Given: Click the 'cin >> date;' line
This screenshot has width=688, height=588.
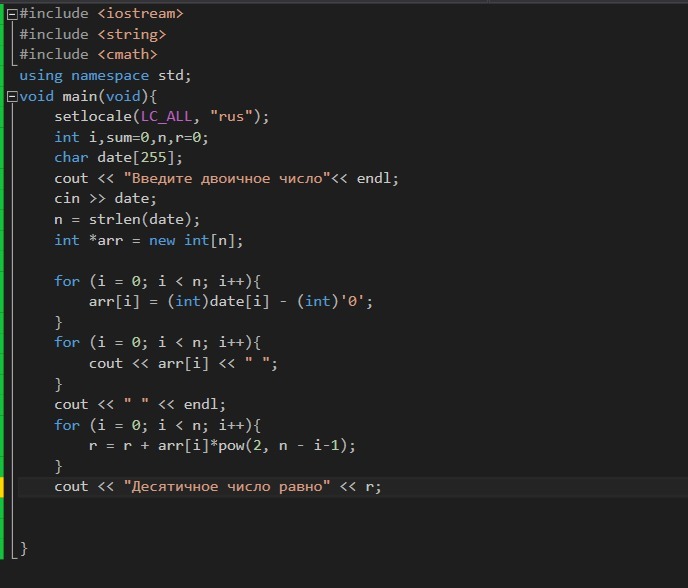Looking at the screenshot, I should 105,198.
